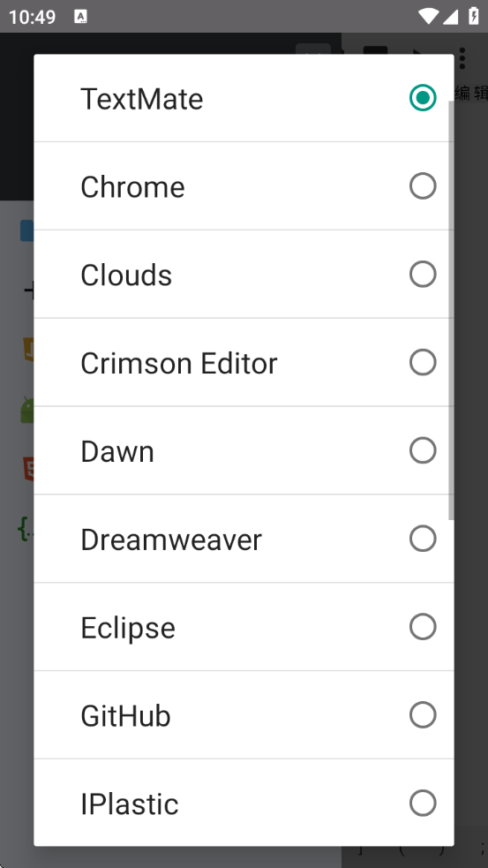Tap the Wi-Fi status bar icon
The width and height of the screenshot is (488, 868).
pyautogui.click(x=428, y=16)
